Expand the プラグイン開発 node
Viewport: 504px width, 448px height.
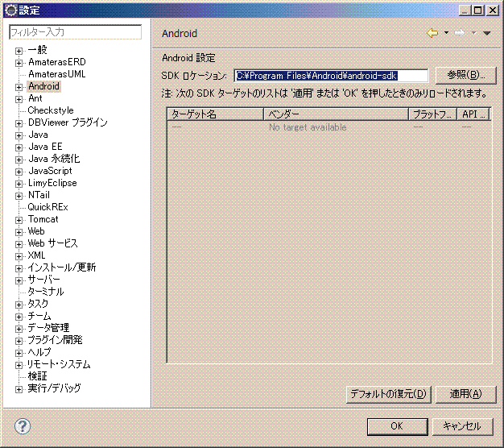pos(19,341)
